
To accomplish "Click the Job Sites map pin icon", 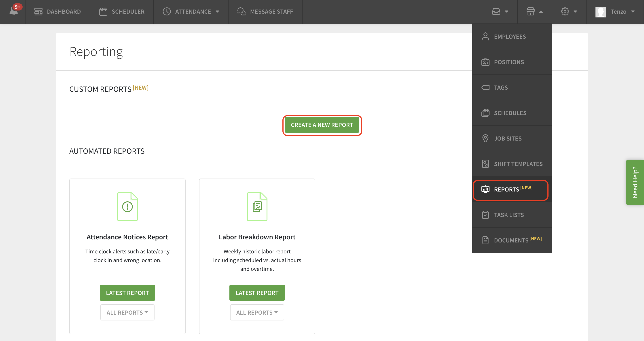I will pyautogui.click(x=485, y=138).
